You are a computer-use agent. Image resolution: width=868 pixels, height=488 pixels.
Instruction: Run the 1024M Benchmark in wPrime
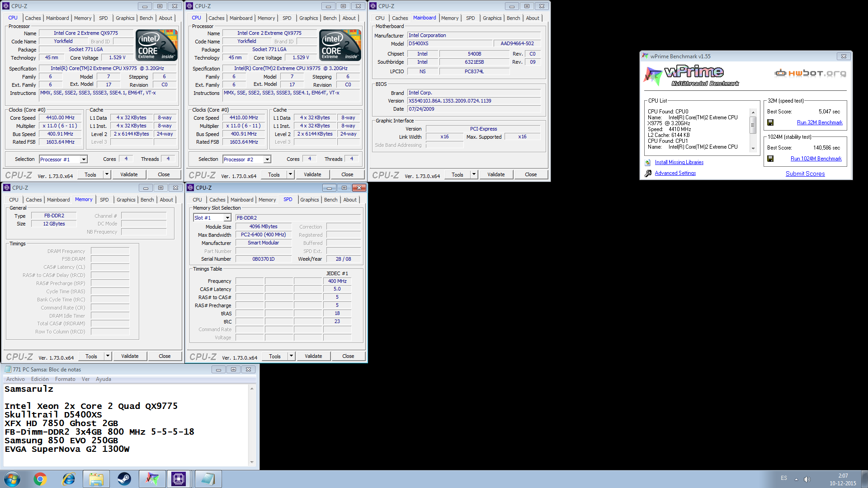(x=816, y=159)
